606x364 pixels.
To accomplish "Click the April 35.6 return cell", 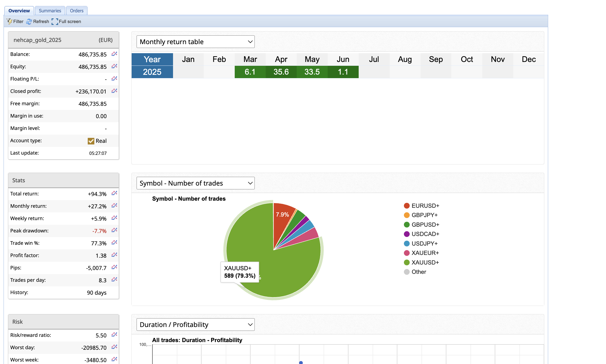I will 281,72.
